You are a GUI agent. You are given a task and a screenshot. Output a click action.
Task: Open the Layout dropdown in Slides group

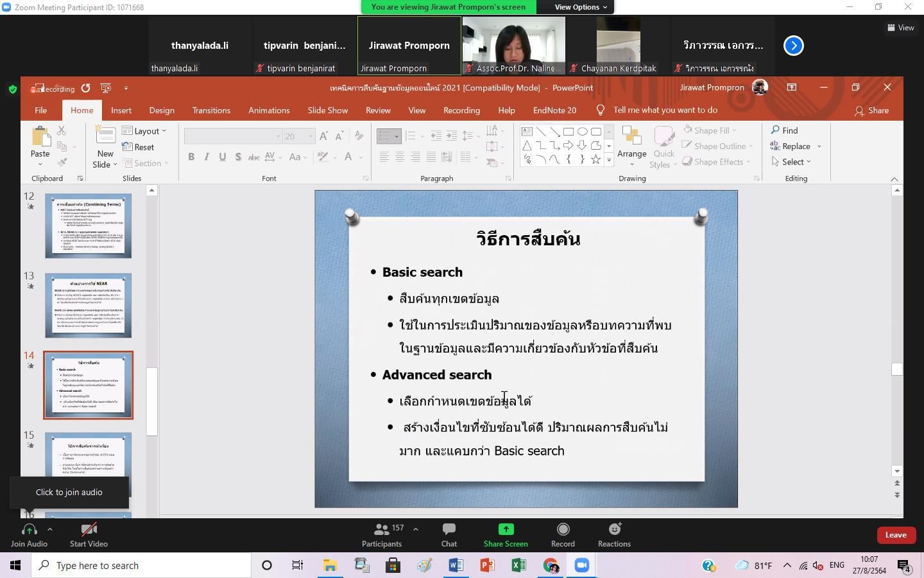144,131
